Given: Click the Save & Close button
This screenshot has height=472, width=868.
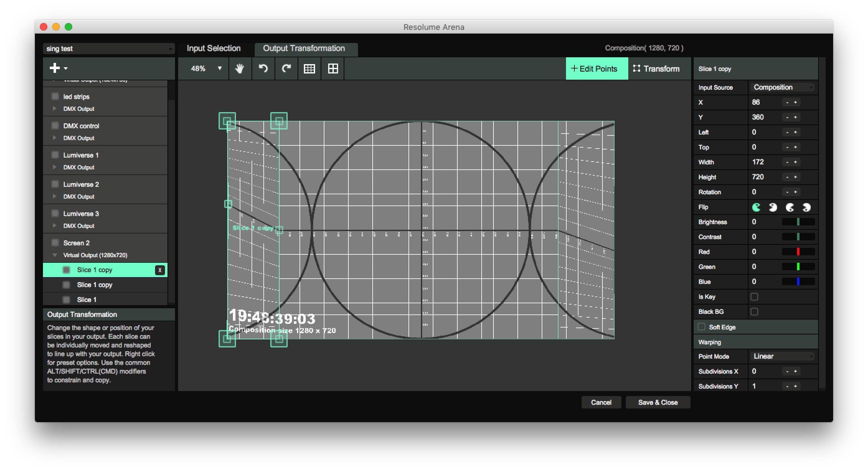Looking at the screenshot, I should [x=658, y=402].
